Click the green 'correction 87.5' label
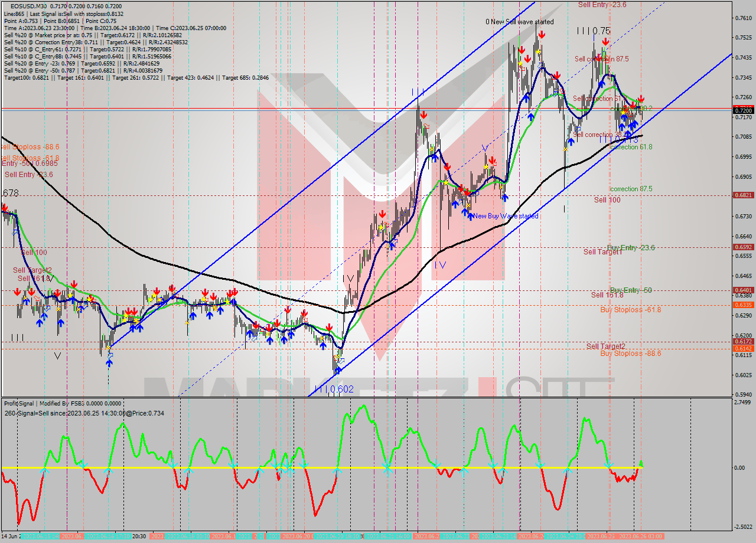Viewport: 756px width, 543px height. coord(631,189)
